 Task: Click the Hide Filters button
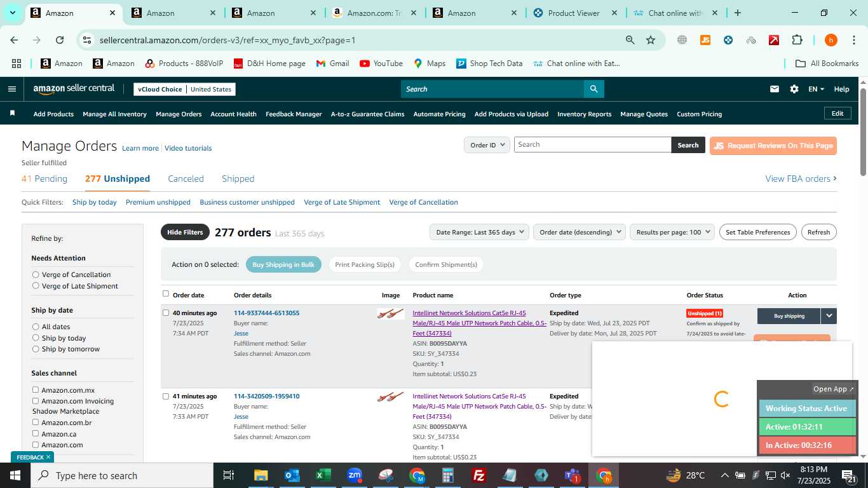(185, 232)
